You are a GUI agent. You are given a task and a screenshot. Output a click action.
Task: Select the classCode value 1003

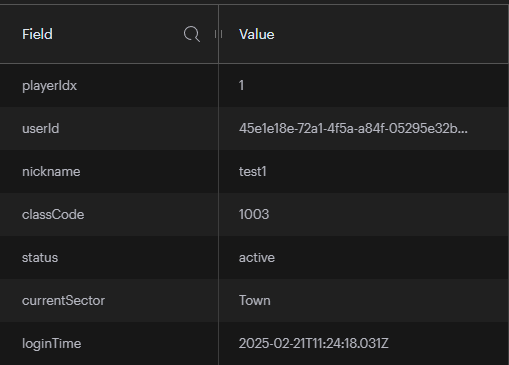[x=254, y=214]
